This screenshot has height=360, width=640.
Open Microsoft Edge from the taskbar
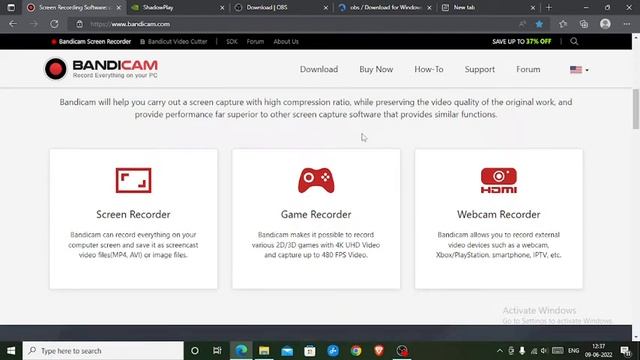pyautogui.click(x=241, y=351)
